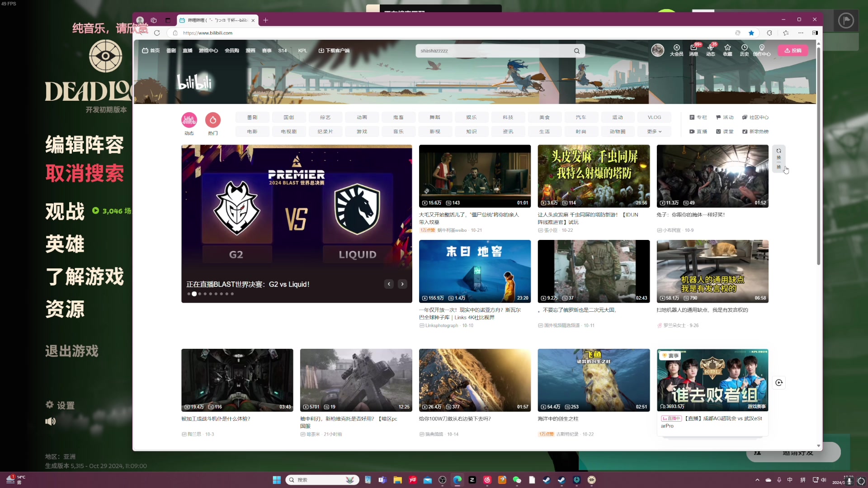Open browser extensions puzzle icon
Image resolution: width=868 pixels, height=488 pixels.
pyautogui.click(x=769, y=33)
